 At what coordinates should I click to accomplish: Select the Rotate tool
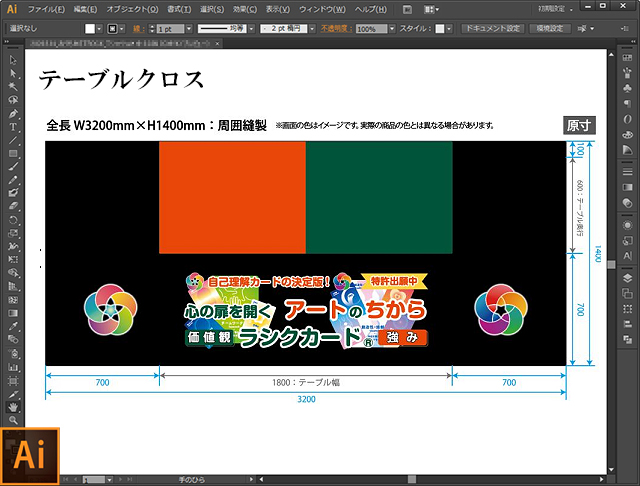[13, 220]
